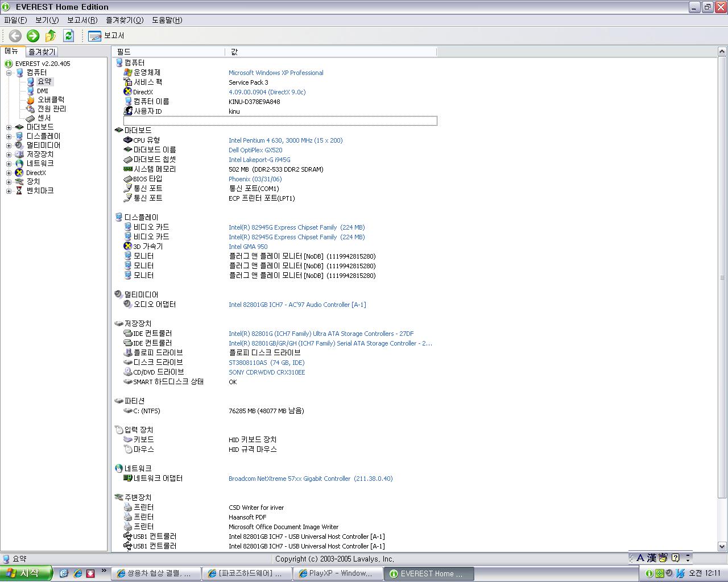The image size is (728, 582).
Task: Click the Up level toolbar icon
Action: pyautogui.click(x=51, y=36)
